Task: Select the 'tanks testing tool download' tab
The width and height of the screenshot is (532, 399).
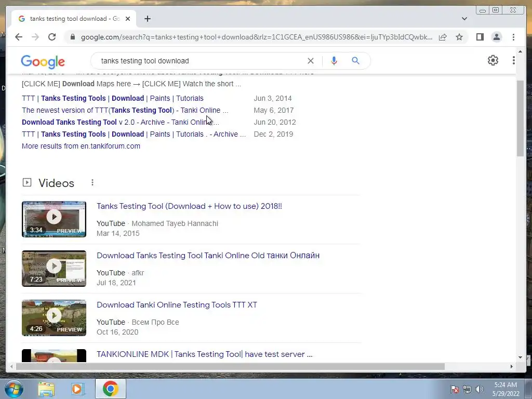Action: pyautogui.click(x=74, y=19)
